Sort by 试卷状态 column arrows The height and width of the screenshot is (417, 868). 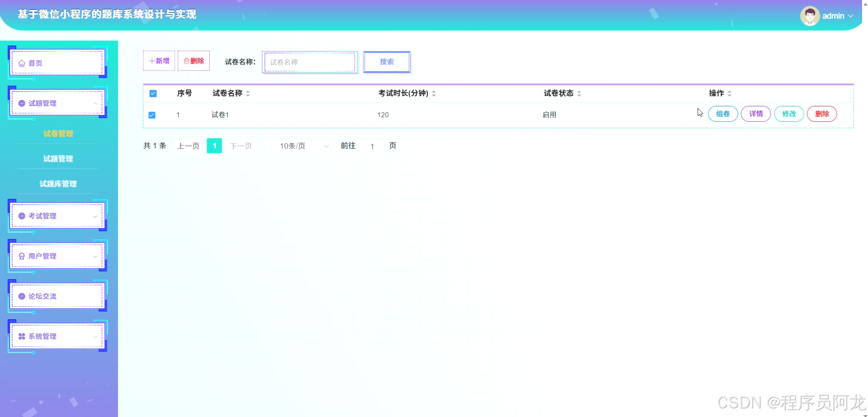click(x=579, y=93)
